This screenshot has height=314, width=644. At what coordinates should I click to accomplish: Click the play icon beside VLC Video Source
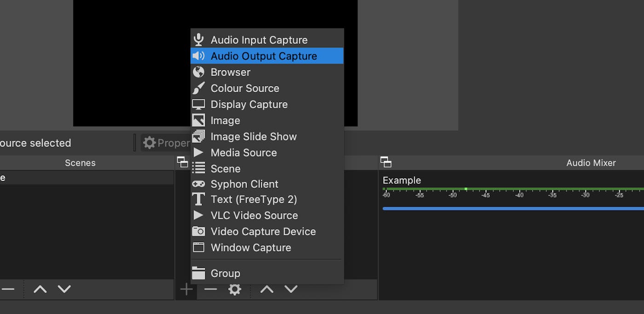(x=198, y=215)
